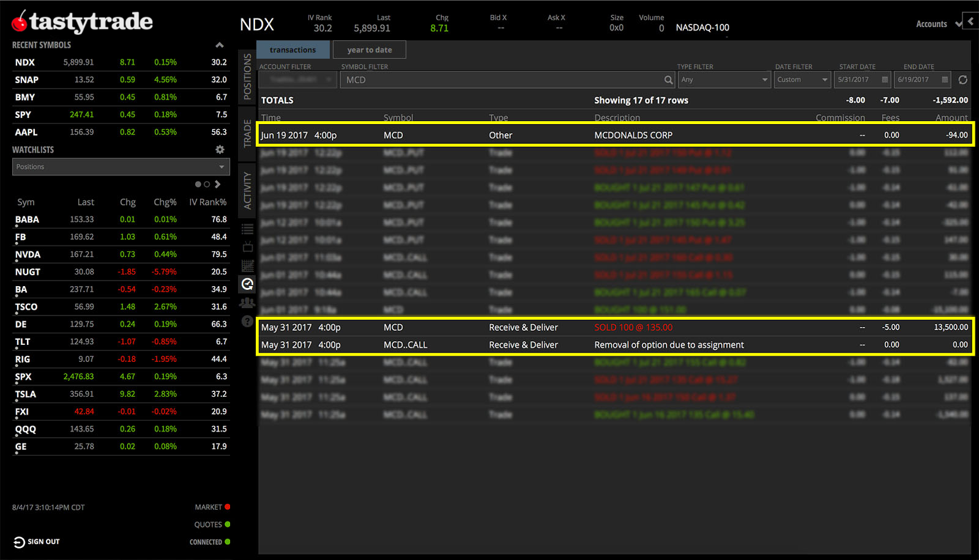The width and height of the screenshot is (979, 560).
Task: Refresh the transactions list
Action: click(962, 79)
